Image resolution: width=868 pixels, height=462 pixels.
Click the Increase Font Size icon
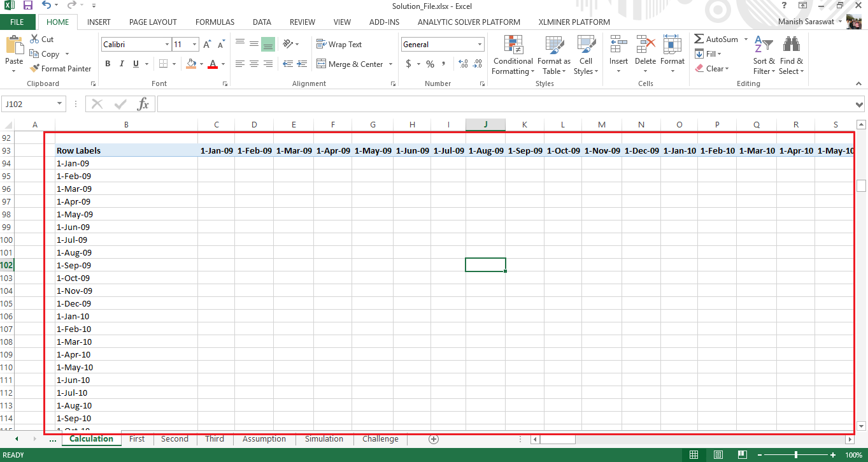[x=207, y=45]
